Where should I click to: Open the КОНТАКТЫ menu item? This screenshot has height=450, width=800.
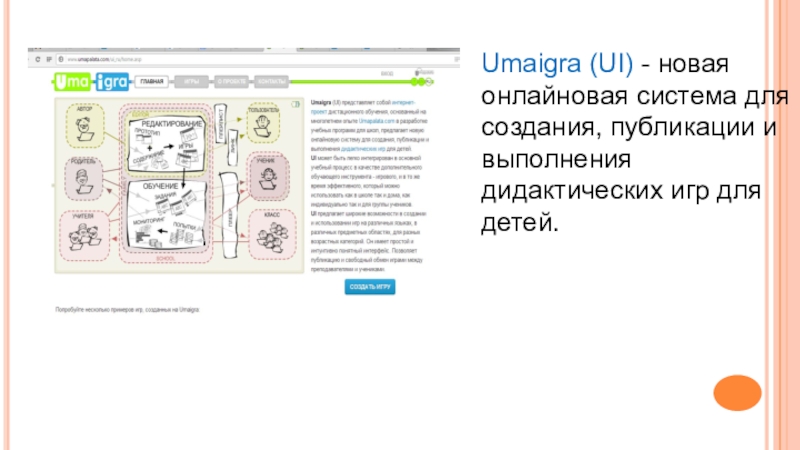pos(271,82)
